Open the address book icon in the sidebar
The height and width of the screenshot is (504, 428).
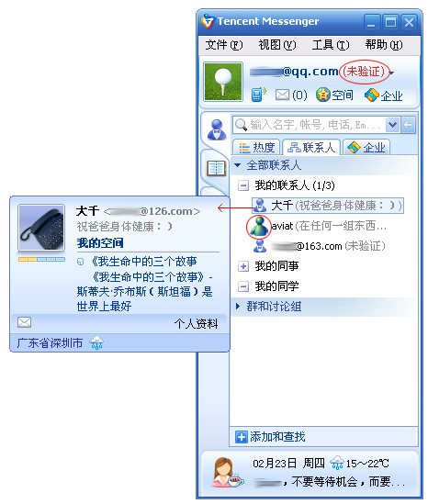(x=217, y=168)
